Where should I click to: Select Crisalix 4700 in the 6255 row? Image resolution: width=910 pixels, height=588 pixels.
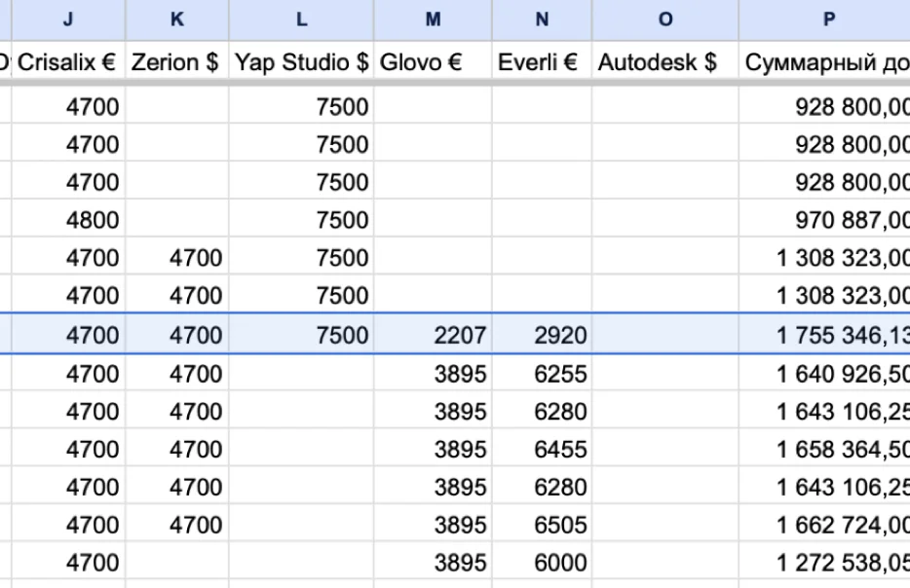[68, 374]
